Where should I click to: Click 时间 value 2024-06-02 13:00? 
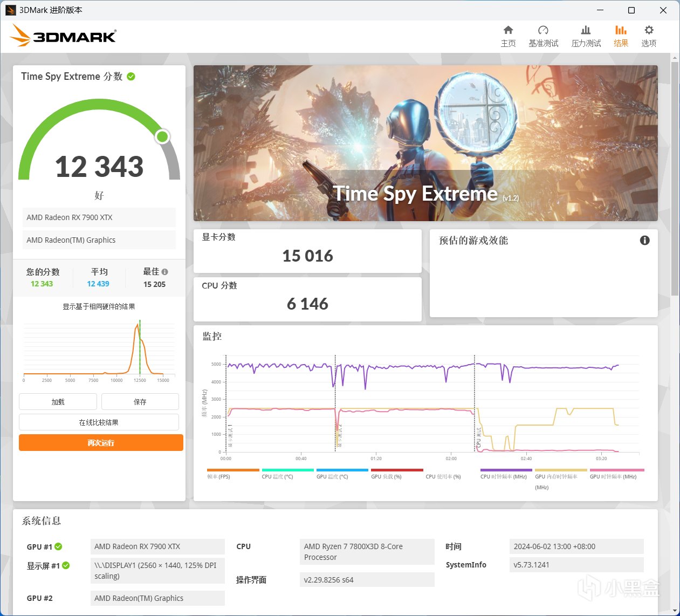[x=576, y=546]
